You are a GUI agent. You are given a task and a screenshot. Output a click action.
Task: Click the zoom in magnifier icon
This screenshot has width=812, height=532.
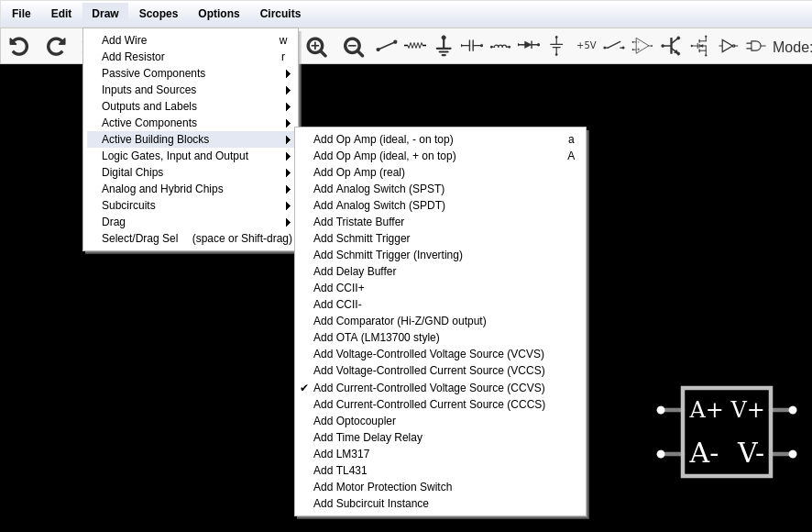point(316,47)
